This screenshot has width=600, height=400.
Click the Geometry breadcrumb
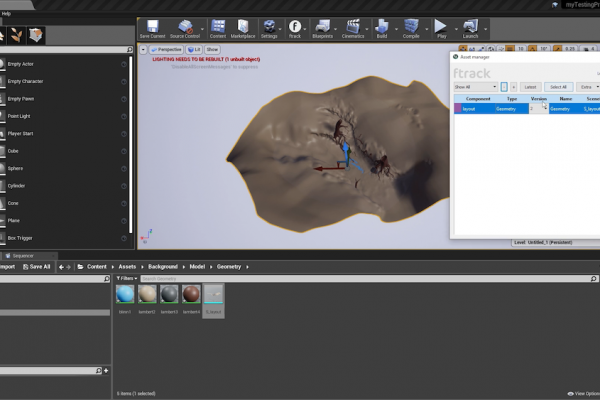point(229,267)
